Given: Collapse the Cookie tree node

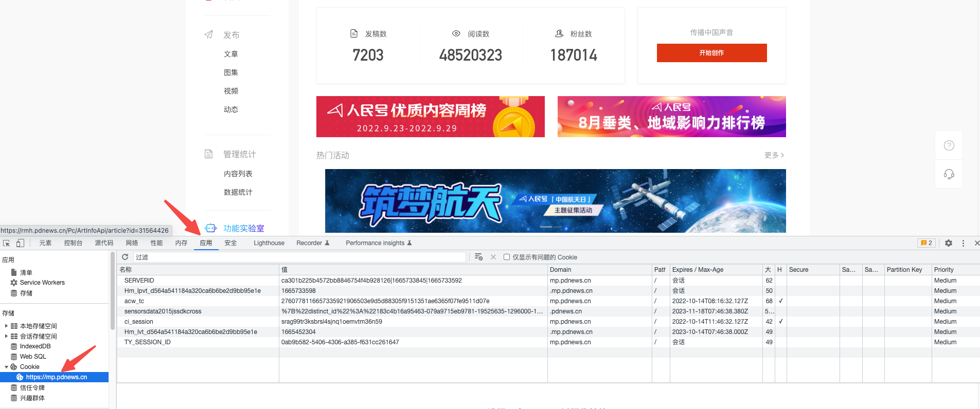Looking at the screenshot, I should tap(6, 367).
